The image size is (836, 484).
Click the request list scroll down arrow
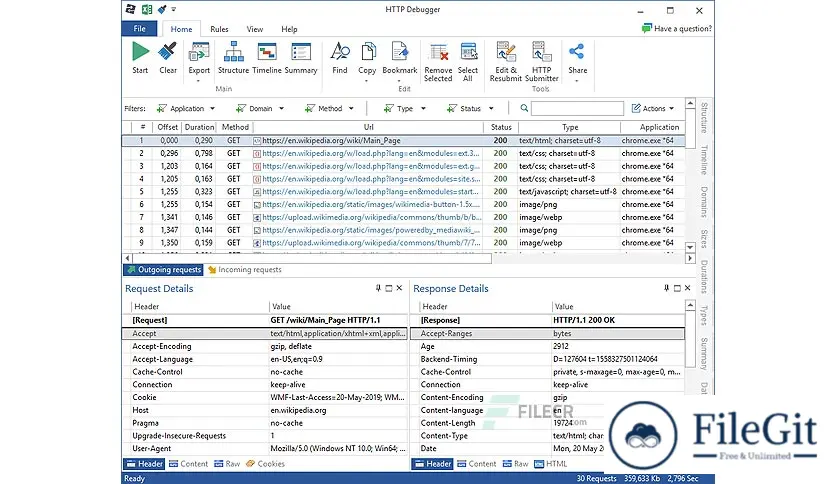tap(690, 247)
